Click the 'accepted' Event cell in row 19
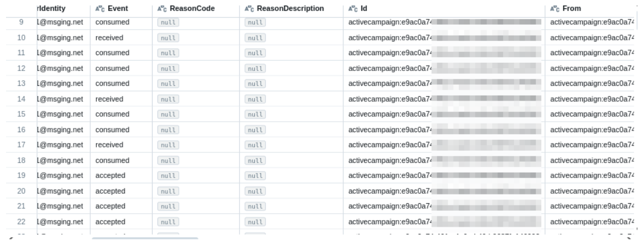Viewport: 644px width, 242px height. coord(110,176)
